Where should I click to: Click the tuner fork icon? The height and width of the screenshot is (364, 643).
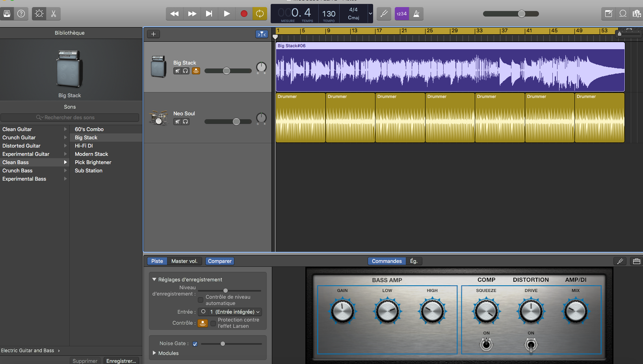384,14
